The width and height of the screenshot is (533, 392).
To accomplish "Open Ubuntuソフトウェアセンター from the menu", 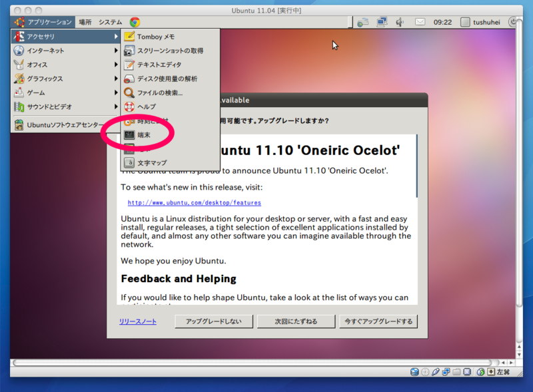I will [65, 124].
